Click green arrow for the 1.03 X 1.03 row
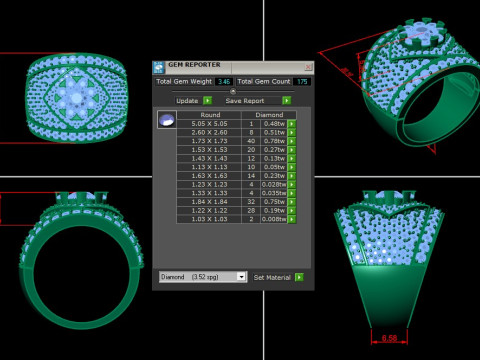This screenshot has height=360, width=480. tap(292, 219)
